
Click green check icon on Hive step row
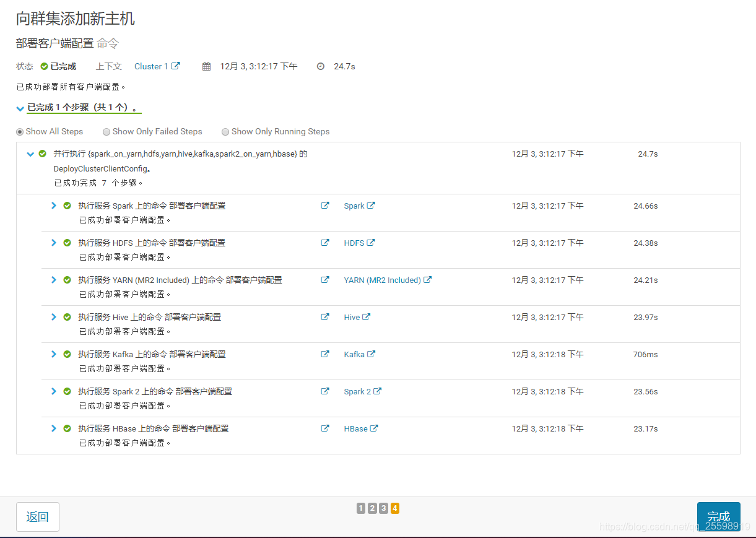click(x=67, y=317)
